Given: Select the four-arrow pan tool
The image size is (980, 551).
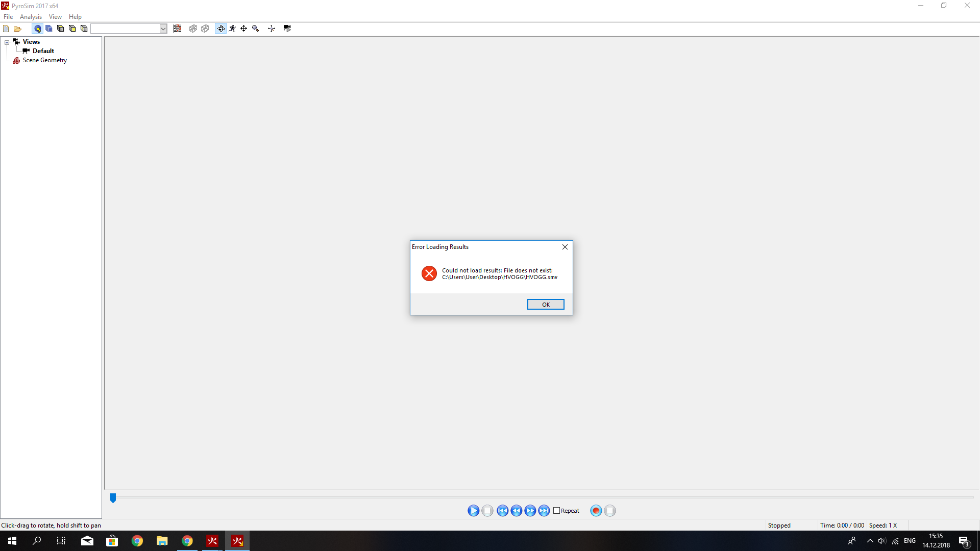Looking at the screenshot, I should (244, 29).
